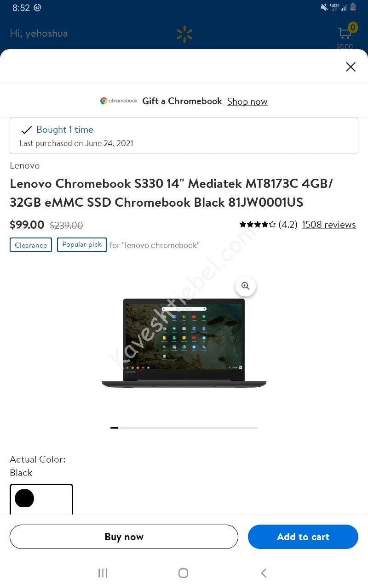This screenshot has height=588, width=368.
Task: Zoom product image with magnifier icon
Action: click(246, 286)
